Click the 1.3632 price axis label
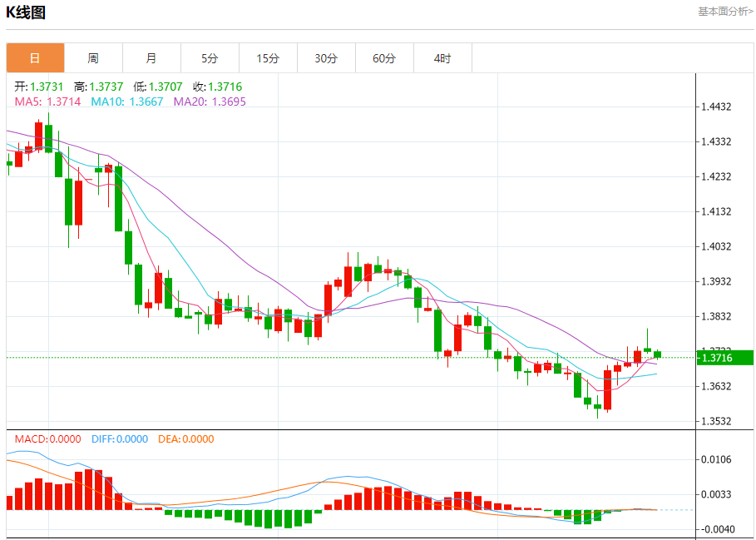This screenshot has height=540, width=756. (x=717, y=386)
